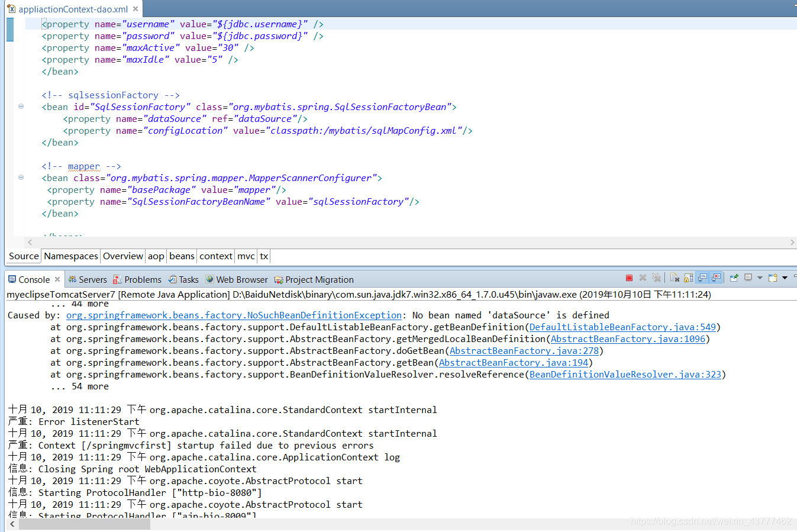The height and width of the screenshot is (532, 797).
Task: Click the Servers tab icon
Action: 72,279
